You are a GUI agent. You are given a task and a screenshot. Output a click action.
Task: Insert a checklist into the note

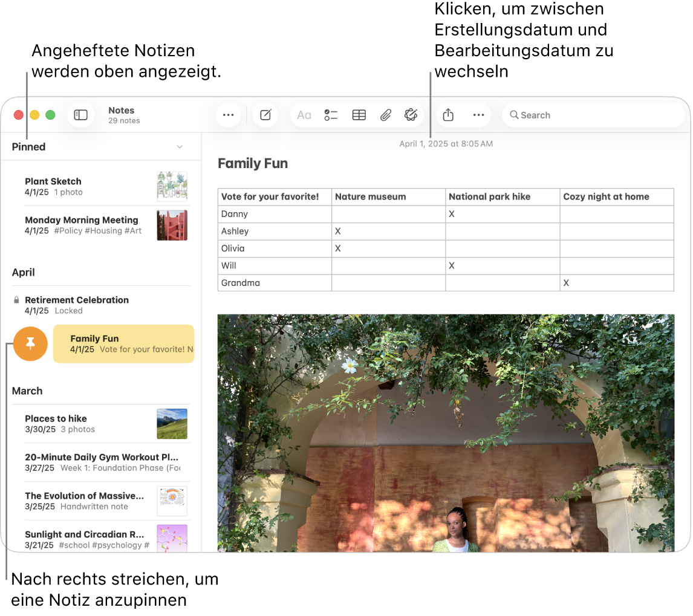tap(331, 115)
